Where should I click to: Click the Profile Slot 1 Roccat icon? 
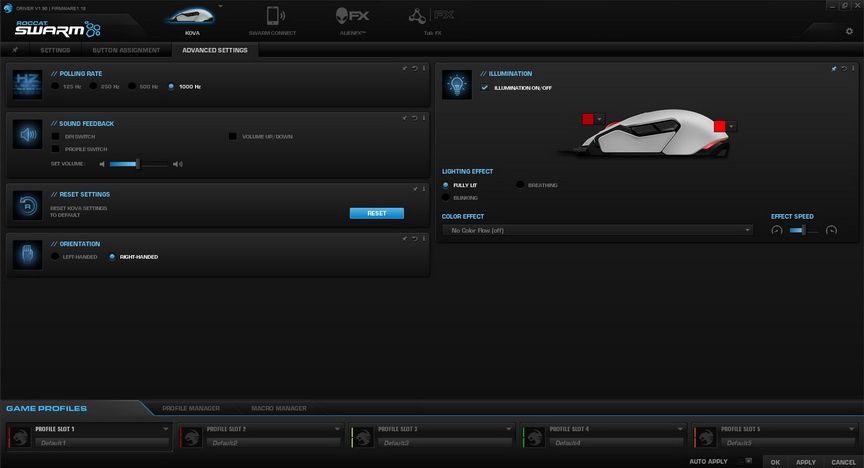coord(20,437)
